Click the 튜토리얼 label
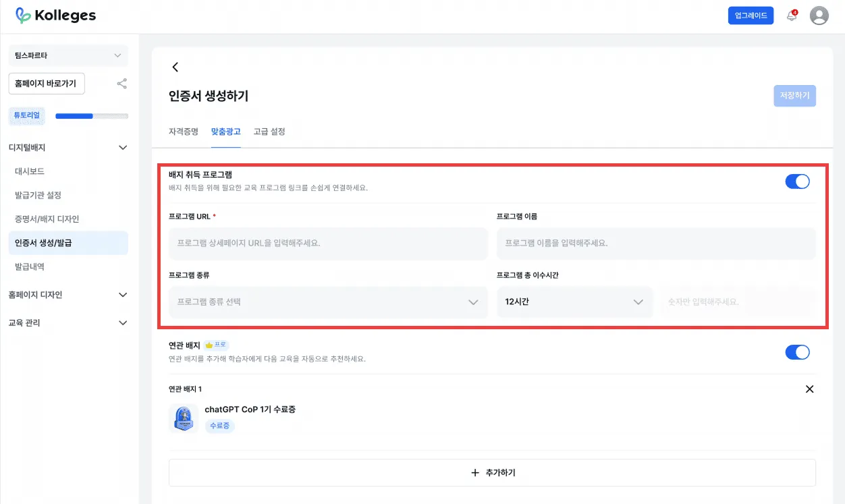845x504 pixels. tap(27, 115)
